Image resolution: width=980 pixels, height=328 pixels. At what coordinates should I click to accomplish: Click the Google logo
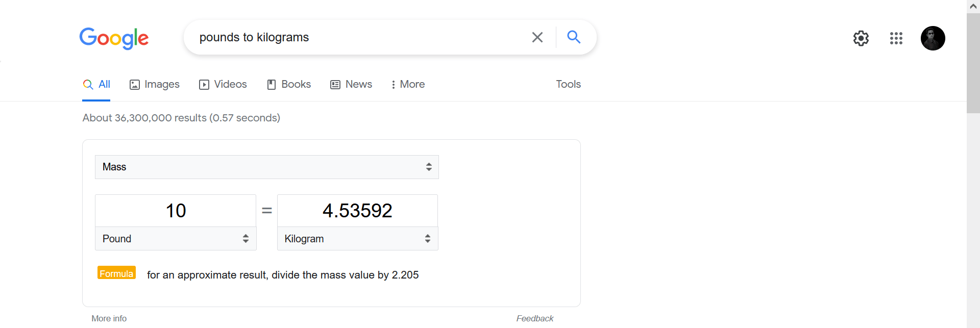coord(114,38)
